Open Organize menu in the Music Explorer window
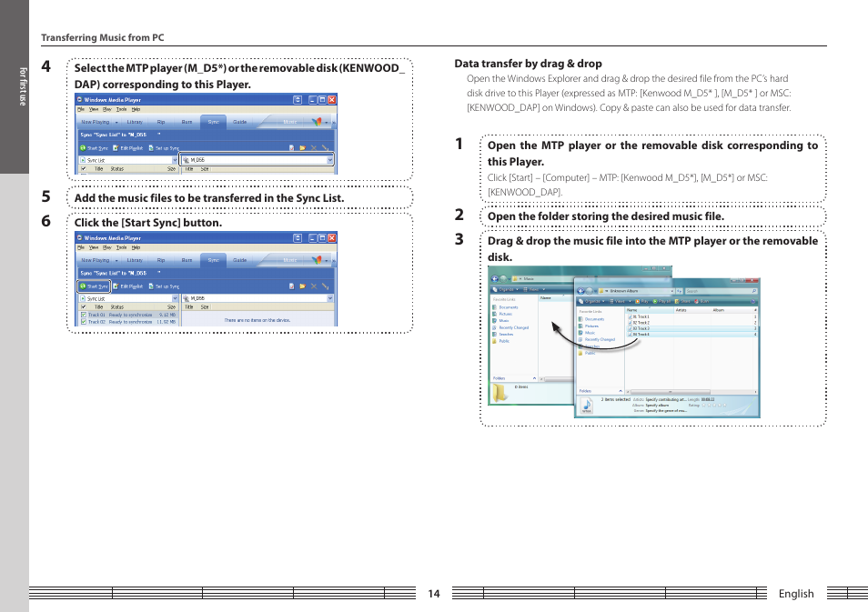The height and width of the screenshot is (612, 868). coord(505,289)
